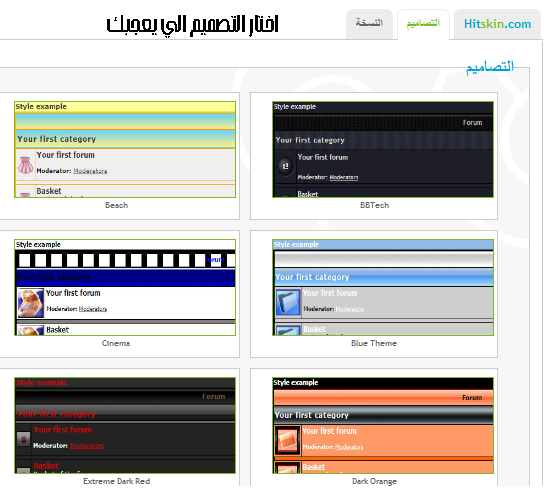The image size is (548, 491).
Task: Pick the Dark Orange theme preview
Action: click(x=383, y=425)
